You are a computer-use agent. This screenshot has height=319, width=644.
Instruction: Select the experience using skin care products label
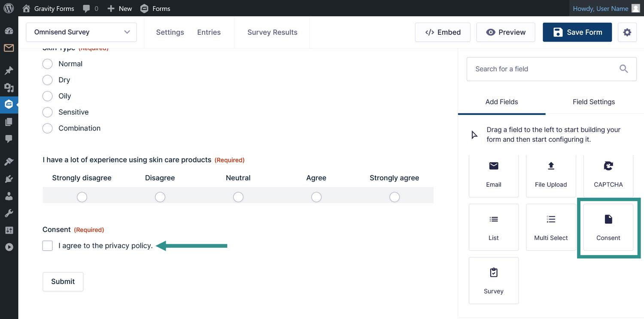click(127, 160)
